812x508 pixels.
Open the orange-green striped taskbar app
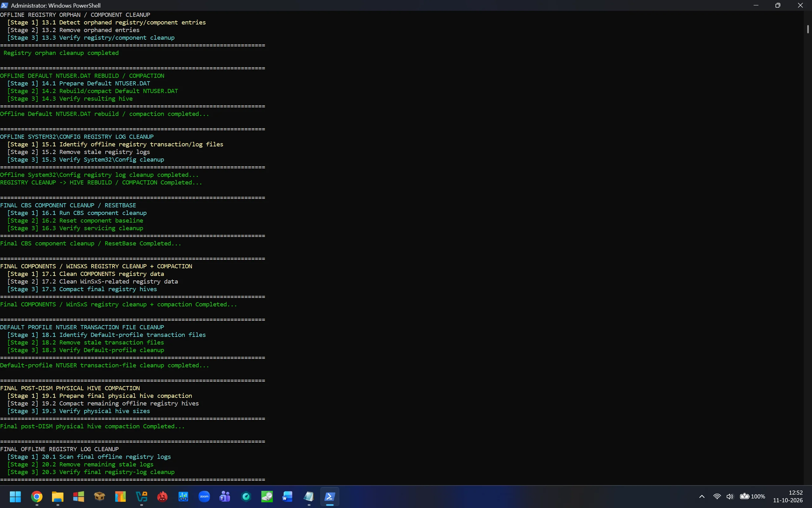[x=121, y=496]
